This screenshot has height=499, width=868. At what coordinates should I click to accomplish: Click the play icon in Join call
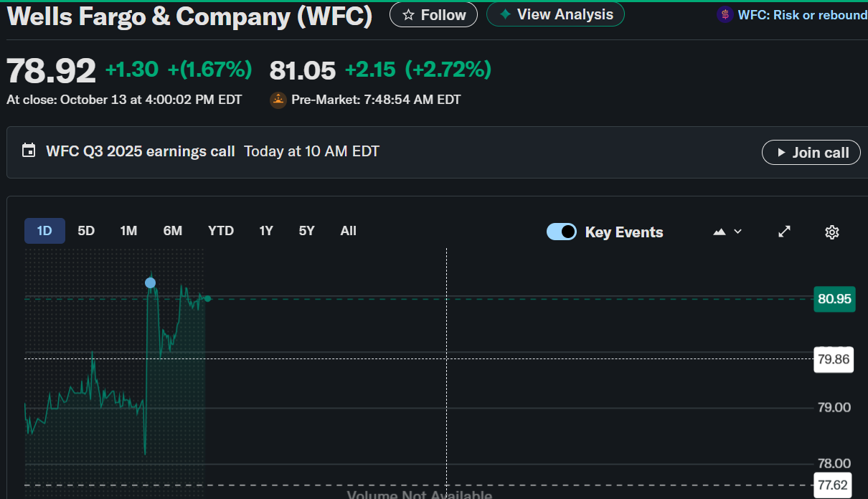pyautogui.click(x=781, y=153)
